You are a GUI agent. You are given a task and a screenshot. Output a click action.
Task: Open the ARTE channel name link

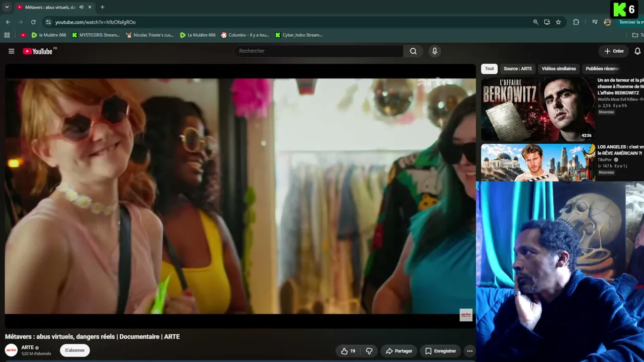tap(28, 347)
